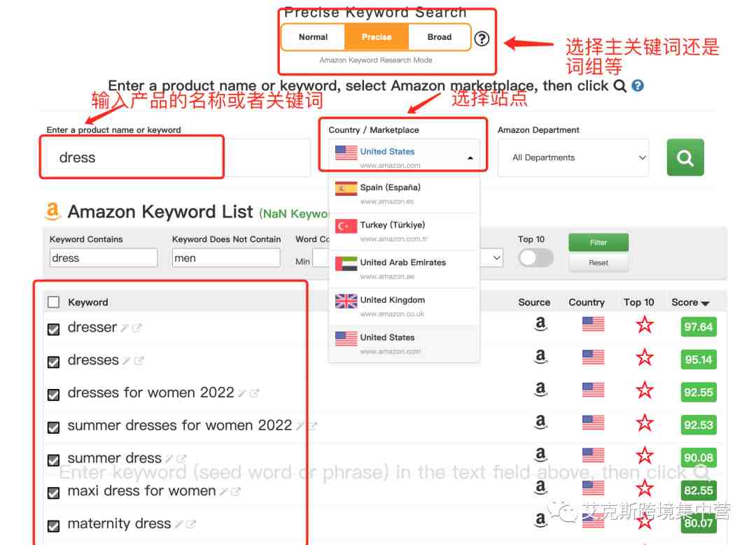Uncheck the maternity dress checkbox
Screen dimensions: 756x545
53,525
